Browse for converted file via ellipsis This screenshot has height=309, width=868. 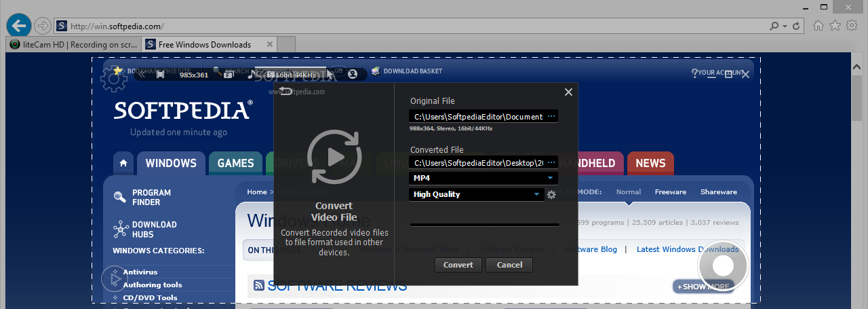pyautogui.click(x=551, y=163)
